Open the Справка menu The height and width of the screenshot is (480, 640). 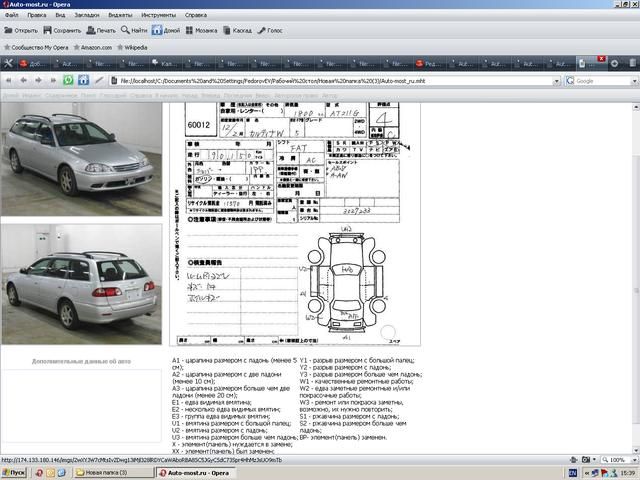196,15
